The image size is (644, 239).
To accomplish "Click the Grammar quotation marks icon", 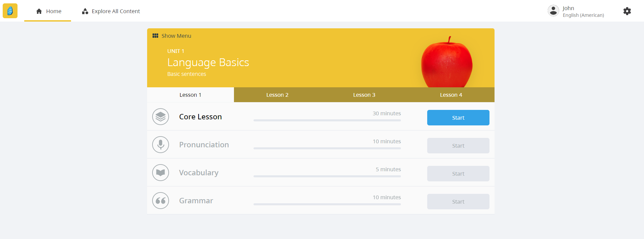I will click(161, 201).
